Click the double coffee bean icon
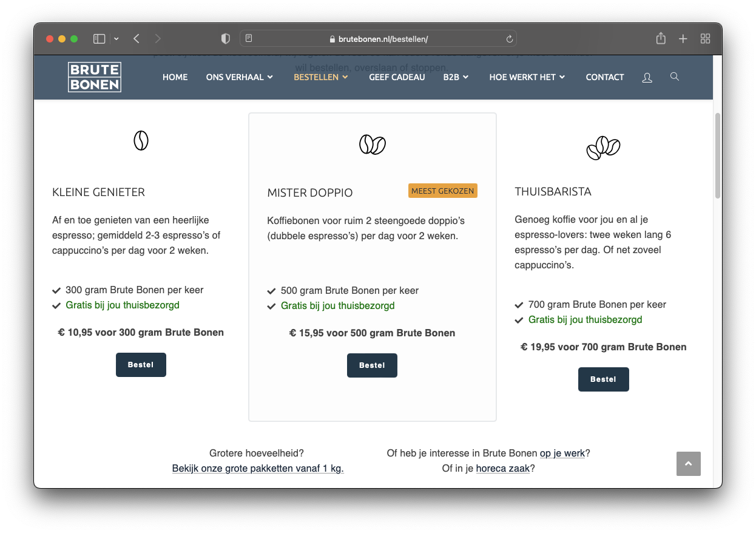Viewport: 756px width, 533px height. coord(373,144)
